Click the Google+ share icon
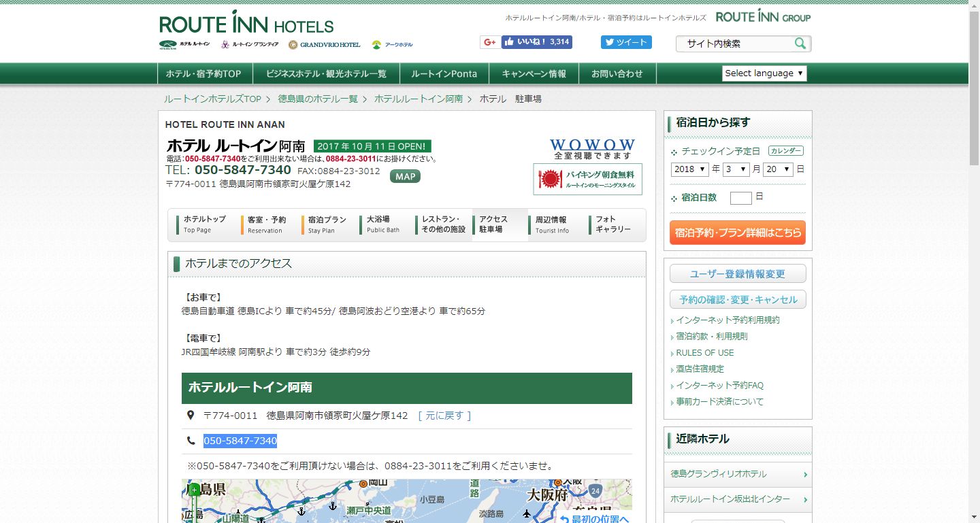The image size is (980, 523). click(490, 42)
